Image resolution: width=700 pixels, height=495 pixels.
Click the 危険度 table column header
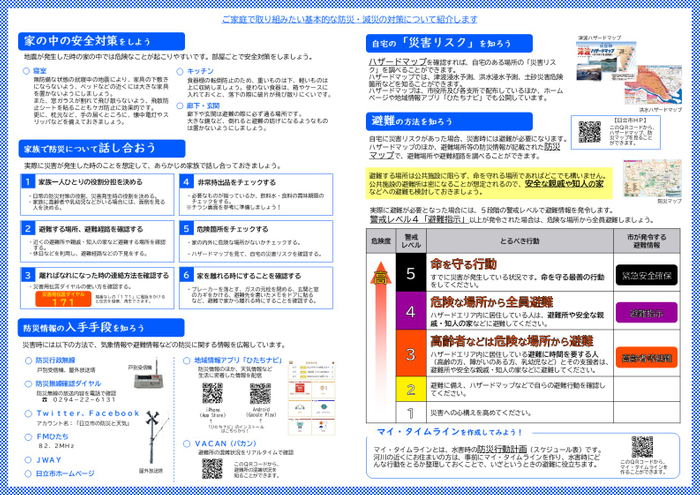click(x=381, y=241)
